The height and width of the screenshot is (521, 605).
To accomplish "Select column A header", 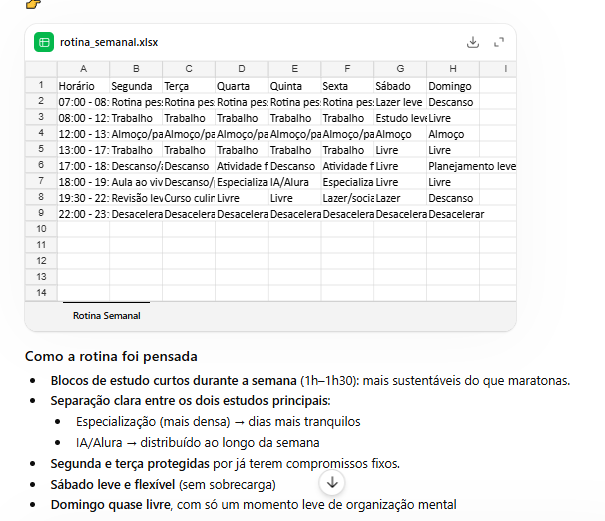I will pos(83,69).
